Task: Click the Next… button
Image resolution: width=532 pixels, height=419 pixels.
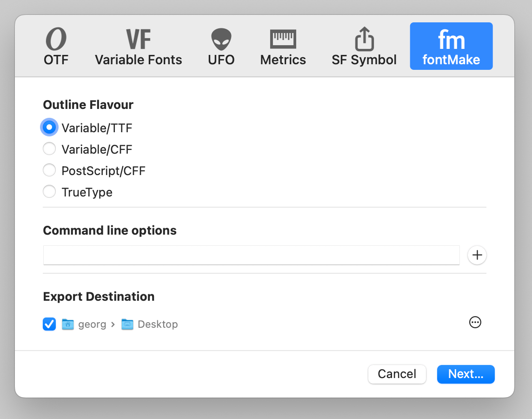Action: [466, 374]
